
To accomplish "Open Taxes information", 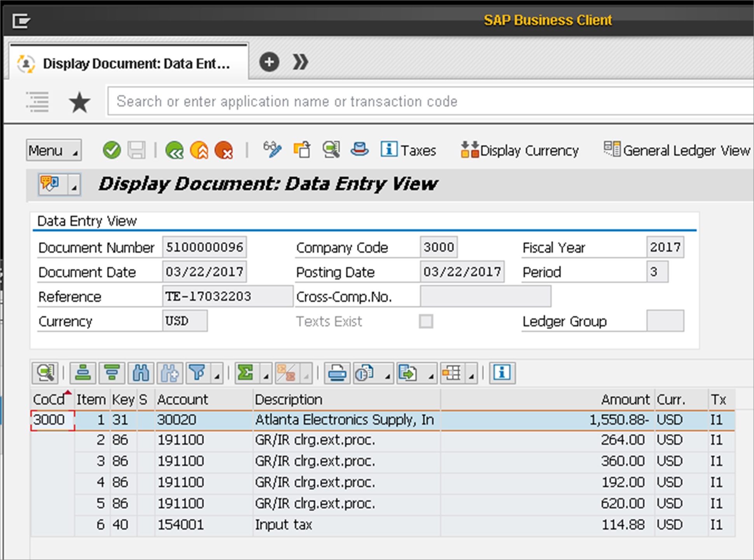I will [x=408, y=150].
